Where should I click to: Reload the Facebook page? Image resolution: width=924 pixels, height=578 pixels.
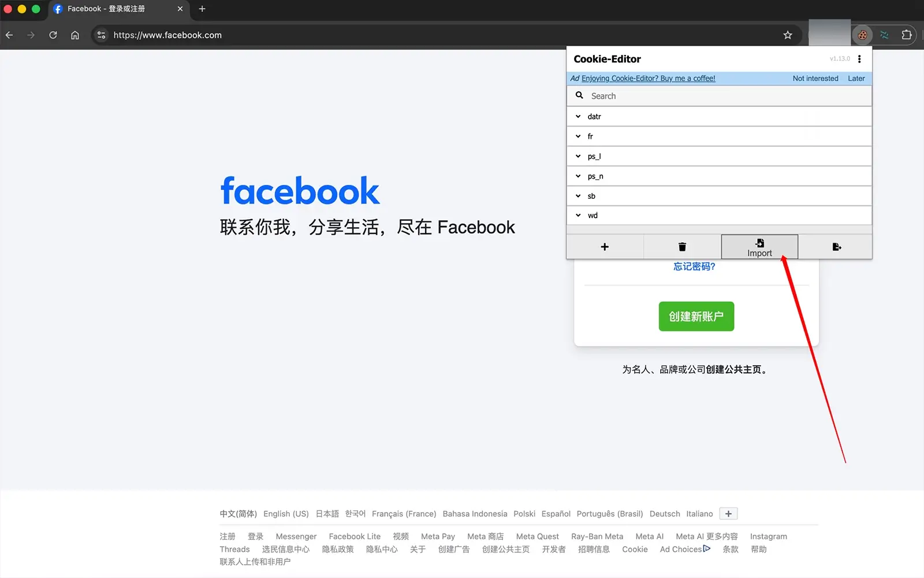pos(53,35)
